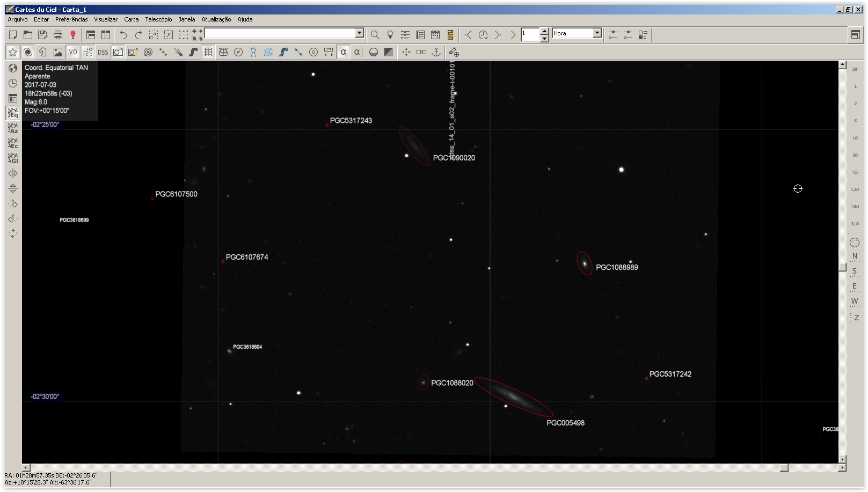
Task: Open the Editar menu
Action: tap(41, 19)
